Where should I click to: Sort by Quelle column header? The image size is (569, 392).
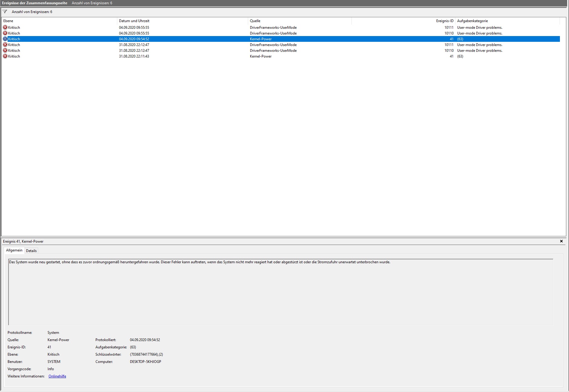coord(300,21)
